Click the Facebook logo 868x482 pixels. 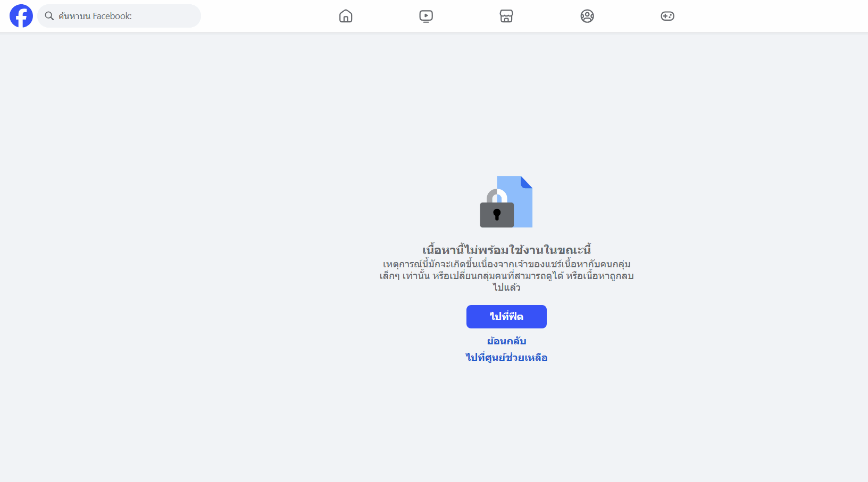tap(21, 16)
